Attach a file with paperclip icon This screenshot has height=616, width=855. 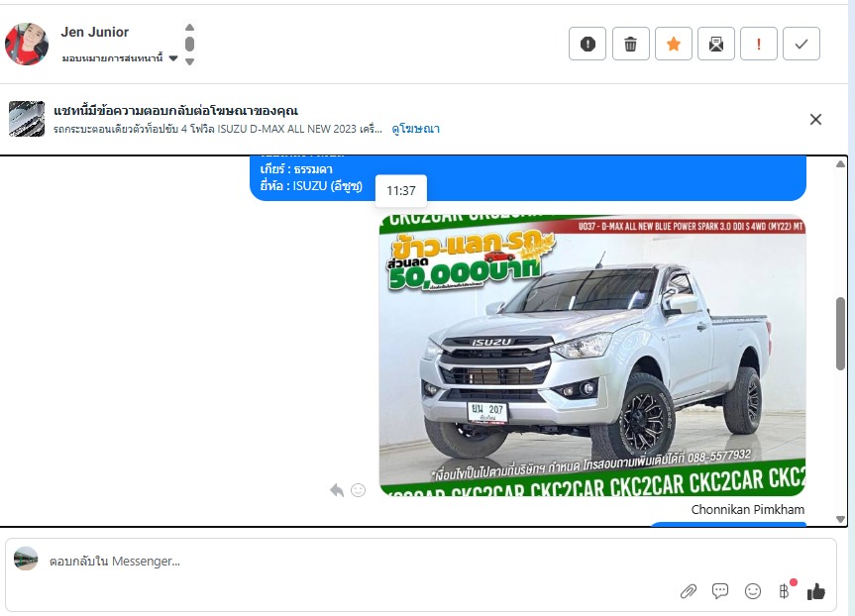click(689, 591)
